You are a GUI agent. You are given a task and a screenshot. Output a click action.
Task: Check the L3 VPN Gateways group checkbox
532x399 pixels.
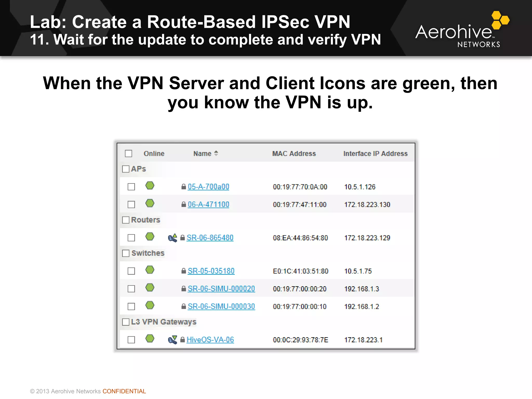click(126, 322)
